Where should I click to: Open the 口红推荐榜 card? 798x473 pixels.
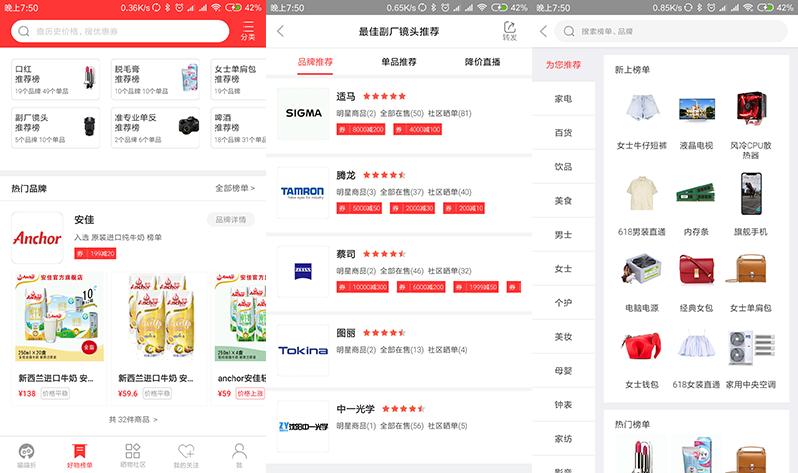click(x=55, y=79)
